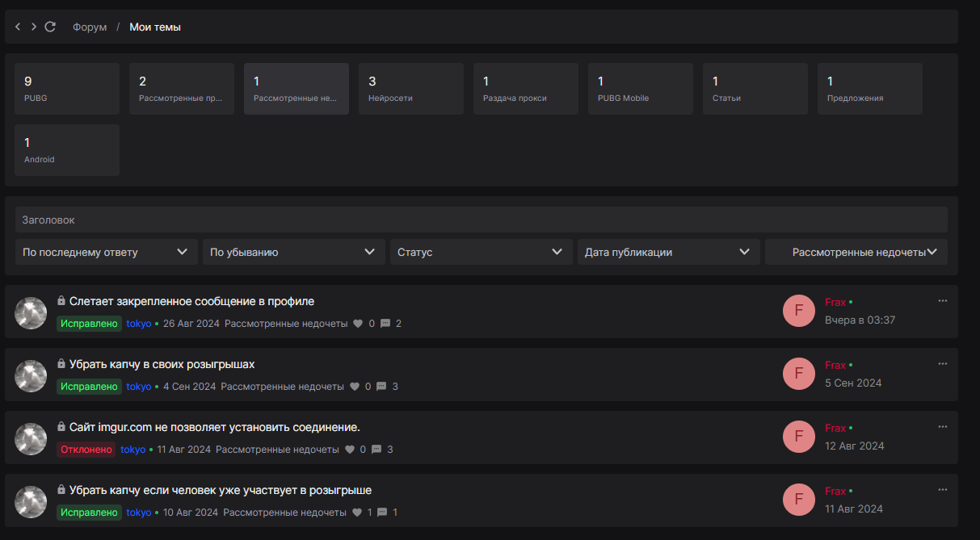Viewport: 980px width, 540px height.
Task: Click the 'Frax' username in the first thread row
Action: 835,302
